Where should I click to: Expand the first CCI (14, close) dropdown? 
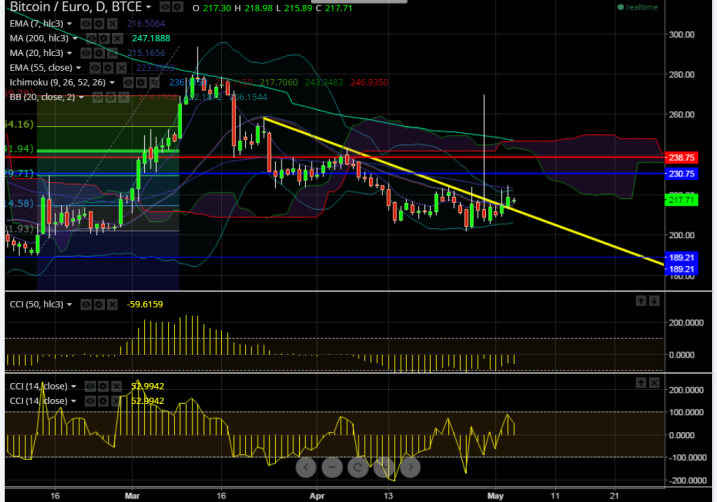(74, 386)
